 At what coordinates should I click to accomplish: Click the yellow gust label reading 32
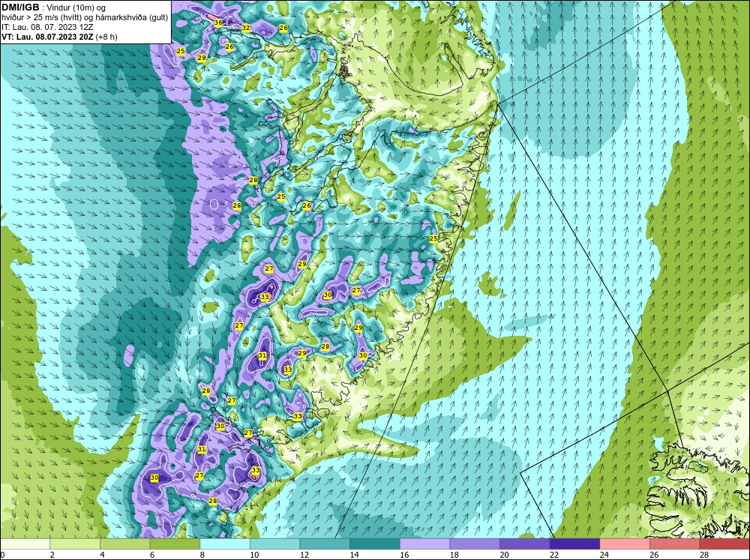[246, 28]
